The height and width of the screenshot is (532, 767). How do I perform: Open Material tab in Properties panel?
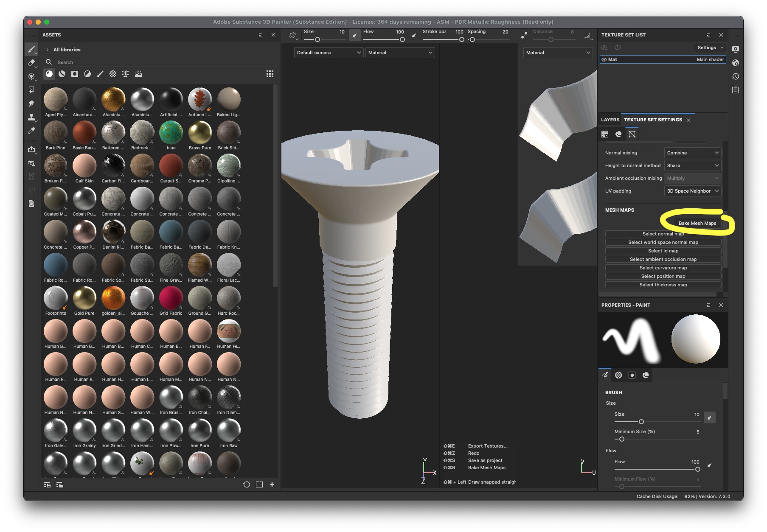click(x=646, y=375)
